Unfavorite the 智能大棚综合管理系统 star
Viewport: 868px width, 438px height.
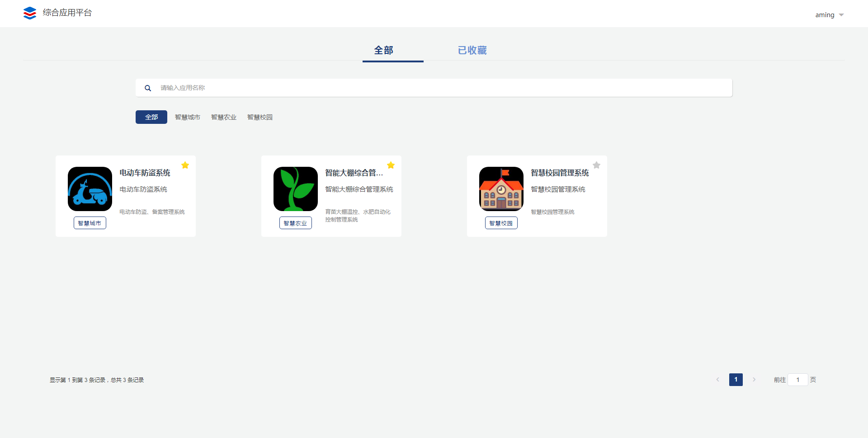[391, 165]
